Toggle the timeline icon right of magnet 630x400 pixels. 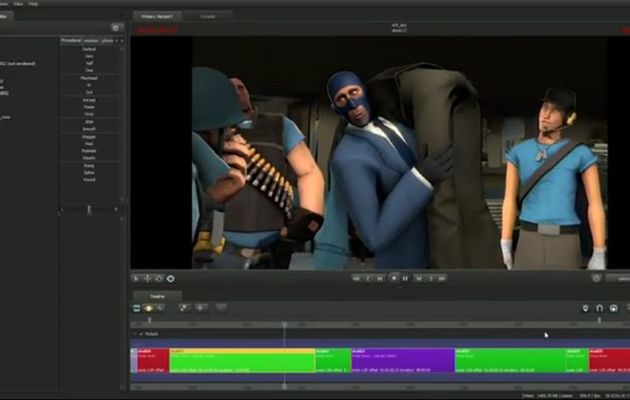[614, 308]
